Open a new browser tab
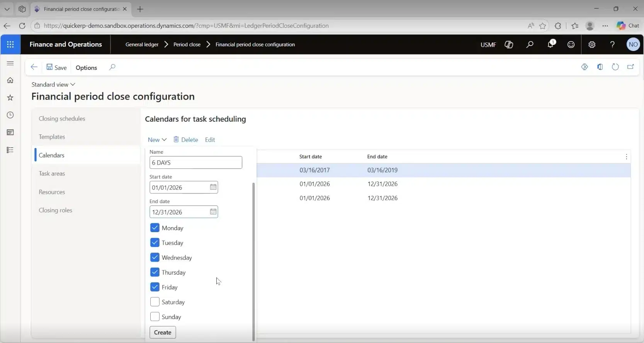Viewport: 644px width, 343px height. 140,9
